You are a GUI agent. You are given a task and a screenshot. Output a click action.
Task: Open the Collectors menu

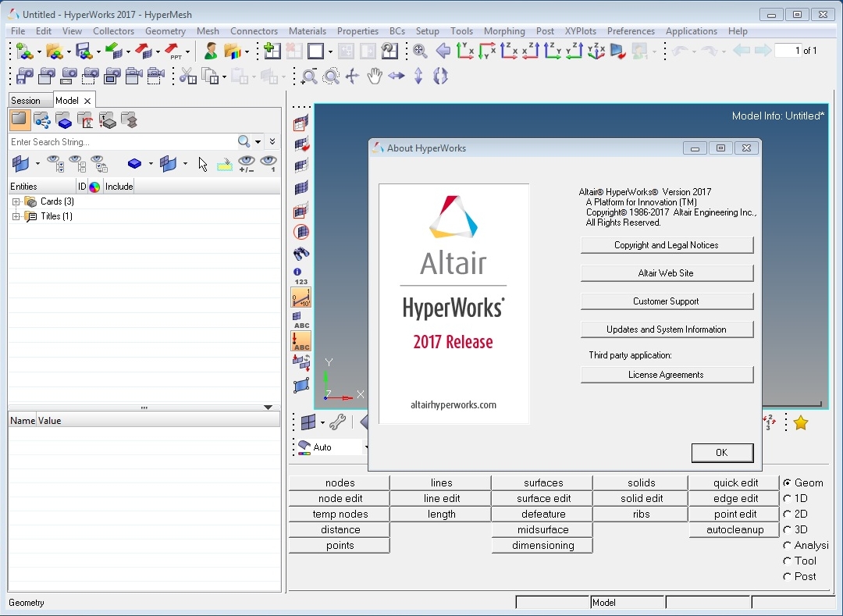coord(113,31)
